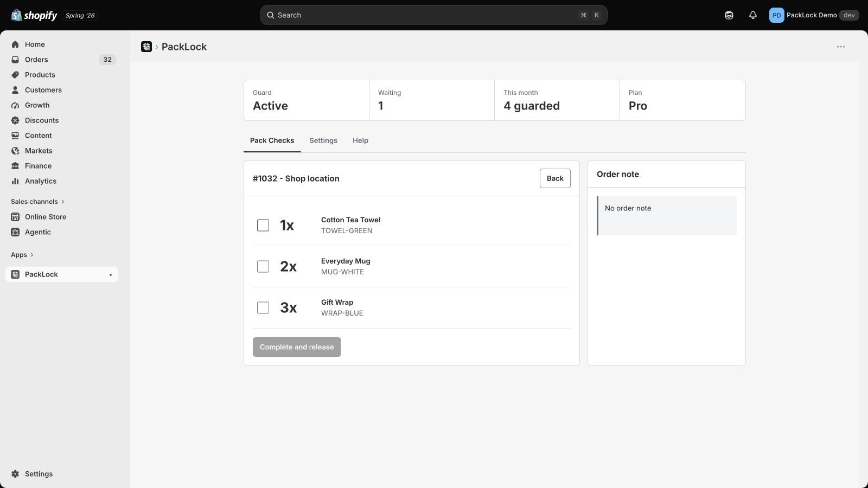Click the 3x quantity label
This screenshot has width=868, height=488.
tap(289, 307)
